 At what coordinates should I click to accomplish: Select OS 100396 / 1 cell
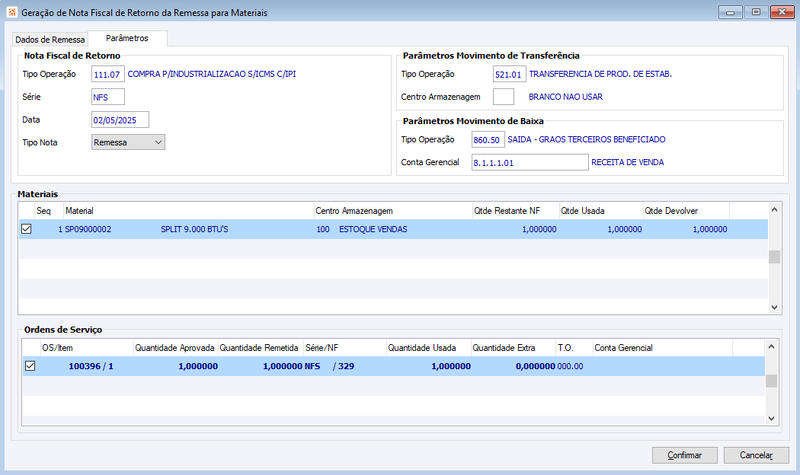pos(91,366)
